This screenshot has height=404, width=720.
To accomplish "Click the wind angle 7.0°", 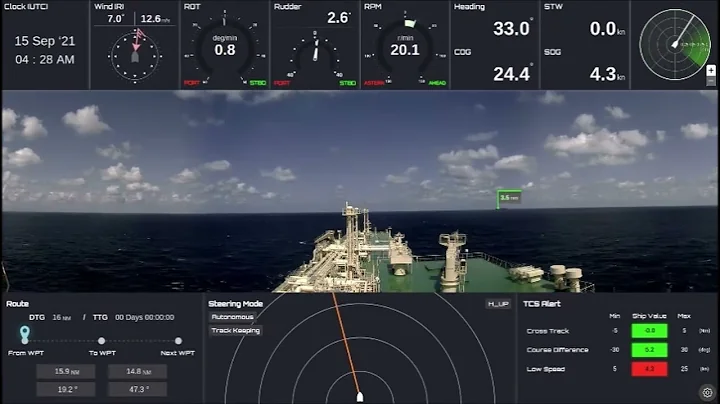I will 115,19.
